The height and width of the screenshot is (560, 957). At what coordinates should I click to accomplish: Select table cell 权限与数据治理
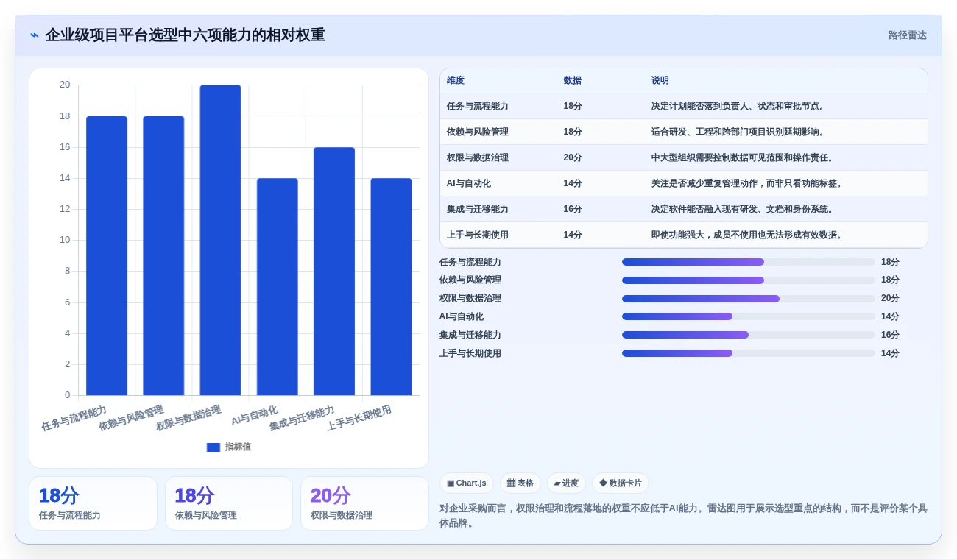click(478, 157)
